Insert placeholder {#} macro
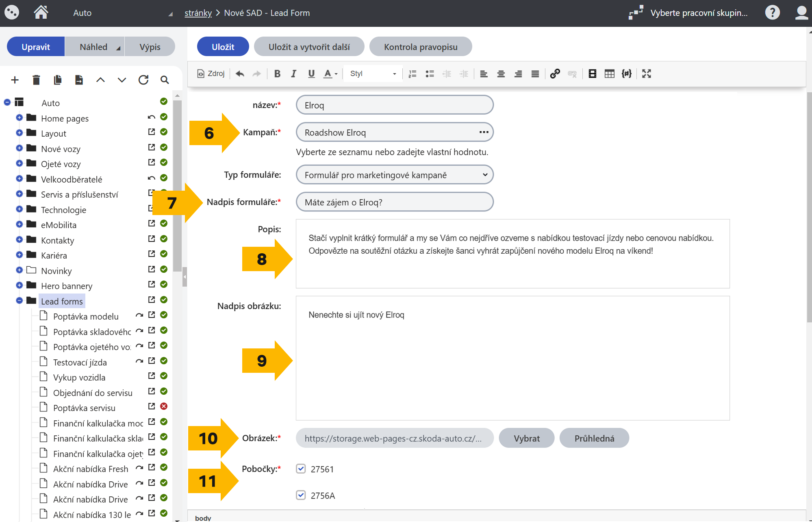Viewport: 812px width, 522px height. pyautogui.click(x=627, y=74)
